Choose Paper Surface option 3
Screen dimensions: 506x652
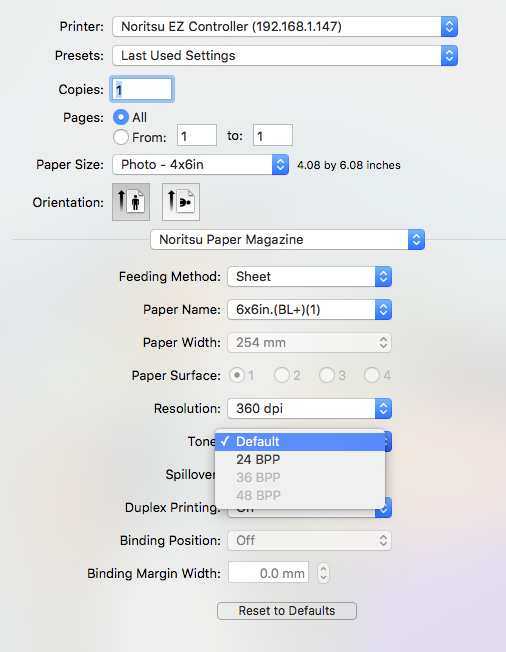327,375
